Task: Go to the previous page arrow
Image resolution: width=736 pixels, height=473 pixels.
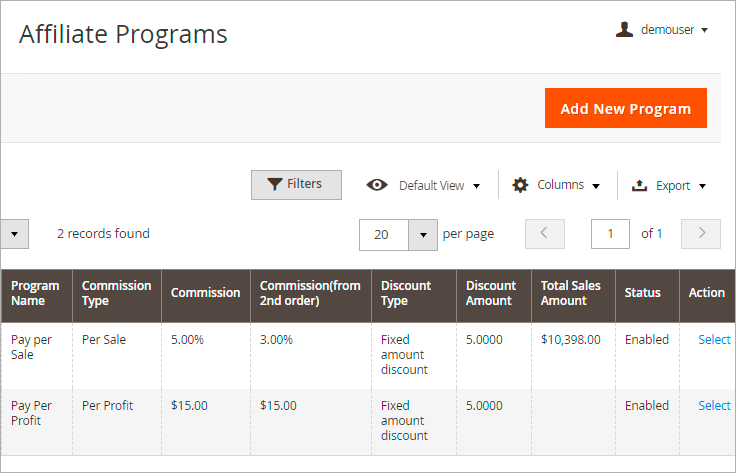Action: click(x=545, y=234)
